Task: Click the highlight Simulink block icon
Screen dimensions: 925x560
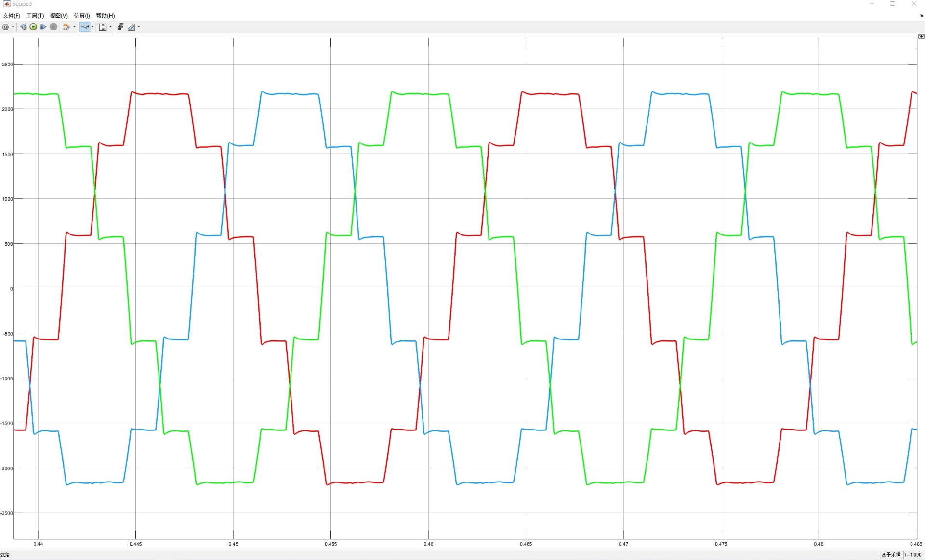Action: [x=66, y=27]
